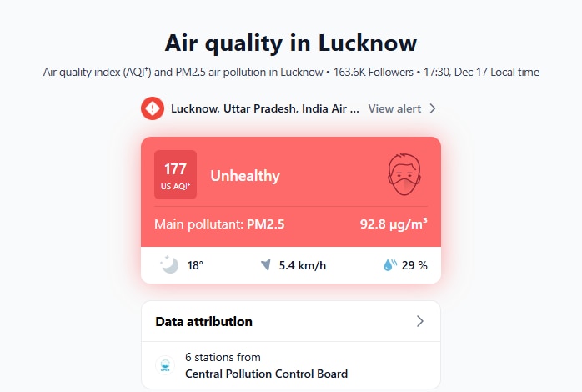Viewport: 582px width, 392px height.
Task: Select the Central Pollution Control Board entry
Action: [x=266, y=374]
